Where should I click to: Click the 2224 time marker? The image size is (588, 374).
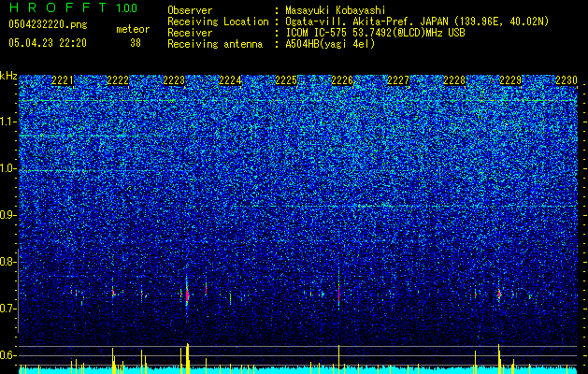point(230,80)
